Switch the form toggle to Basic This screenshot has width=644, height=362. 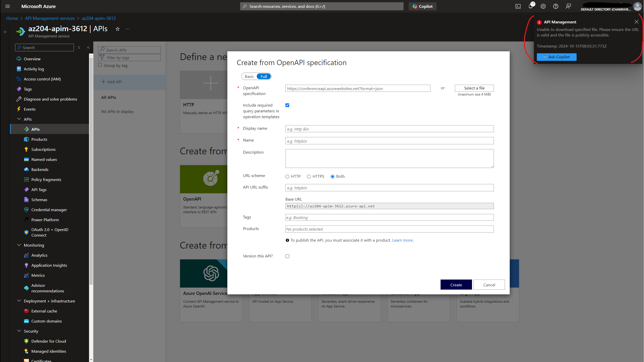pyautogui.click(x=249, y=76)
